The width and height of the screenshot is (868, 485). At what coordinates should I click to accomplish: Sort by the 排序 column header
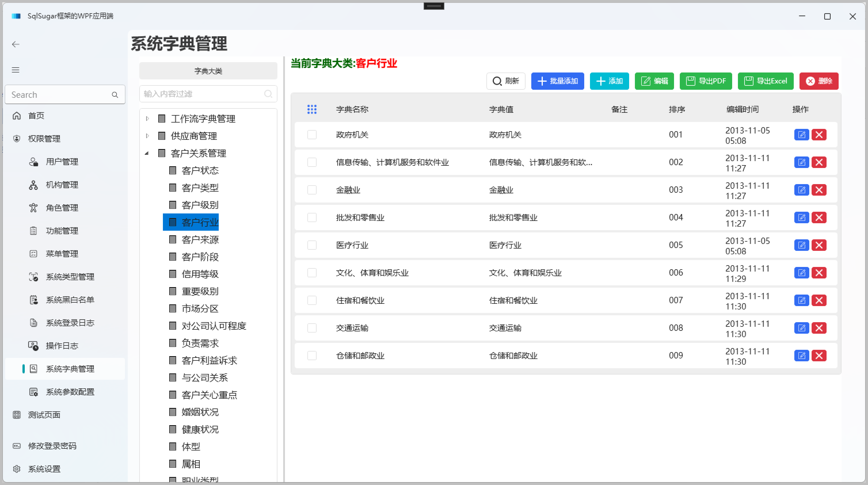point(677,110)
